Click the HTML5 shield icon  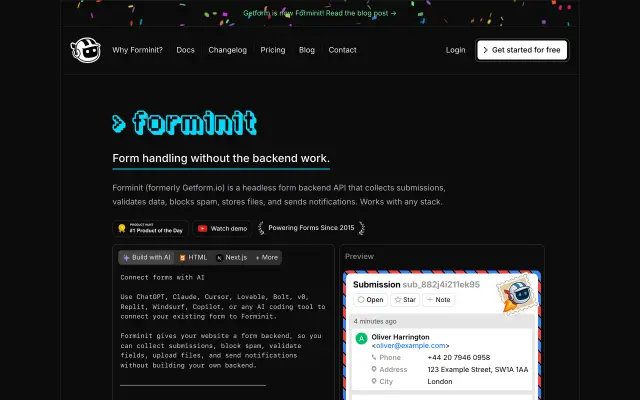(x=182, y=258)
